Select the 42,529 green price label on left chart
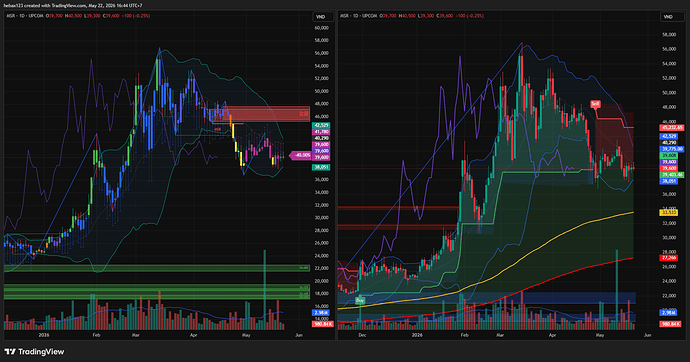The width and height of the screenshot is (690, 362). click(321, 125)
